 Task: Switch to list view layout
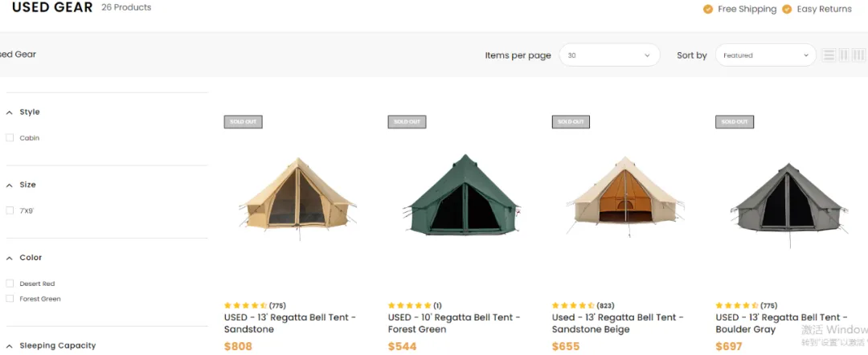[829, 55]
